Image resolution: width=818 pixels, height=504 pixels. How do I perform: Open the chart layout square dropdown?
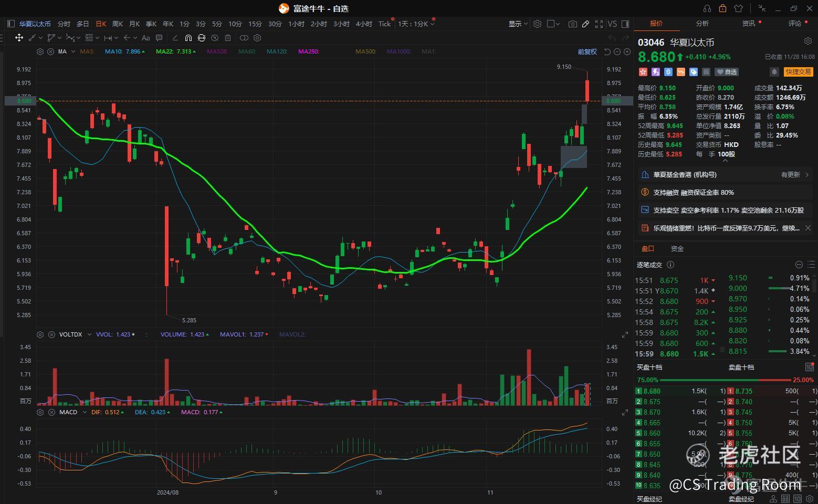coord(553,24)
